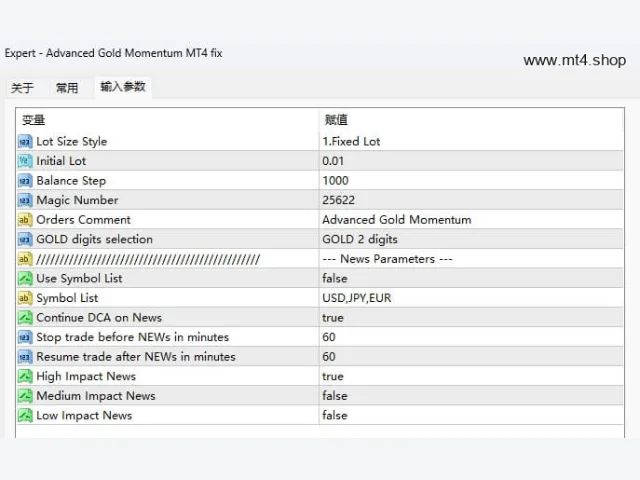
Task: Click the boolean icon beside Use Symbol List
Action: click(x=24, y=279)
